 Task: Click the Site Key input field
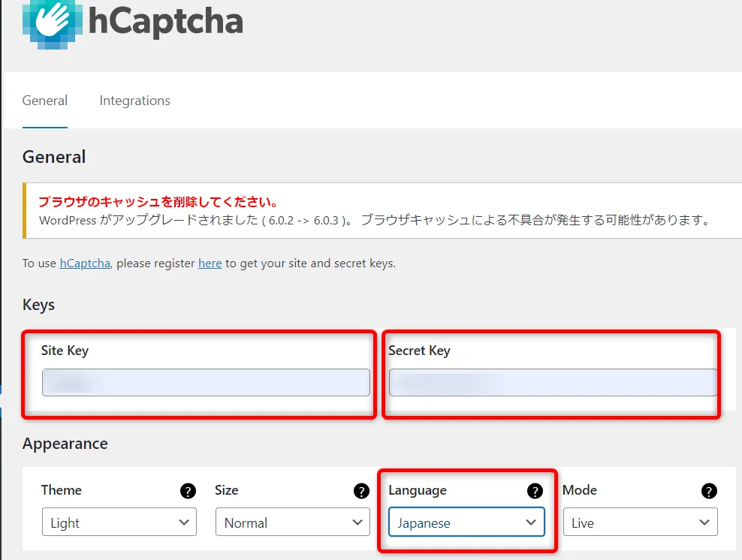[x=206, y=382]
